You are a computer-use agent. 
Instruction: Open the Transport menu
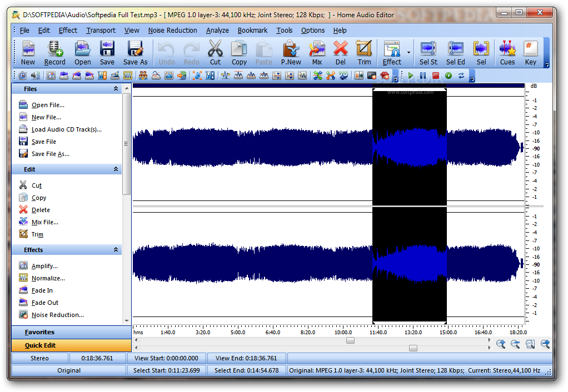point(101,31)
